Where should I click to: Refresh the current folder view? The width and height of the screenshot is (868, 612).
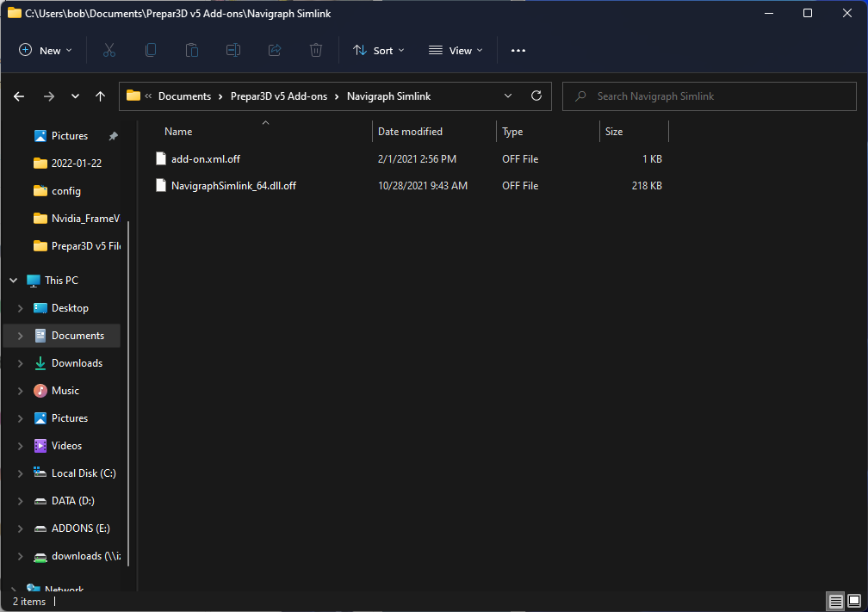[x=536, y=96]
